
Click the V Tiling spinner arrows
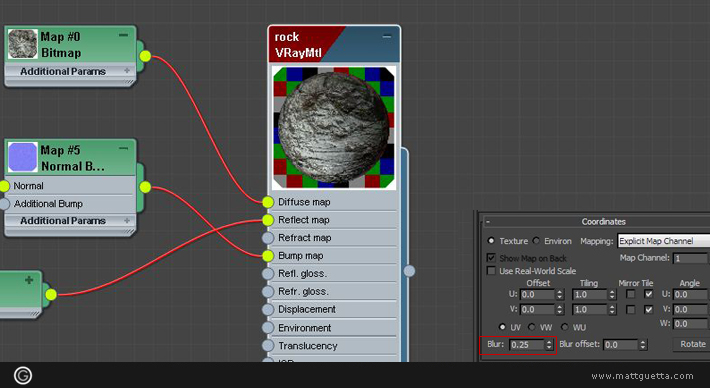613,310
